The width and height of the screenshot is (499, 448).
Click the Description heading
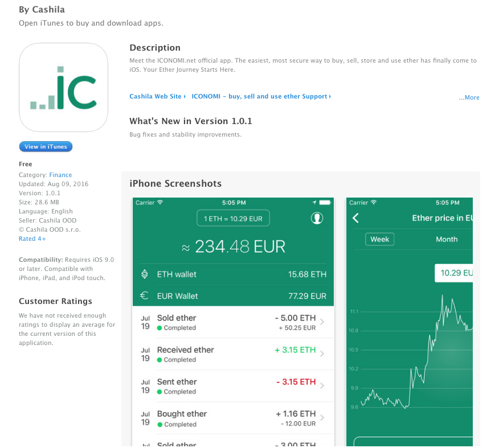click(x=155, y=48)
